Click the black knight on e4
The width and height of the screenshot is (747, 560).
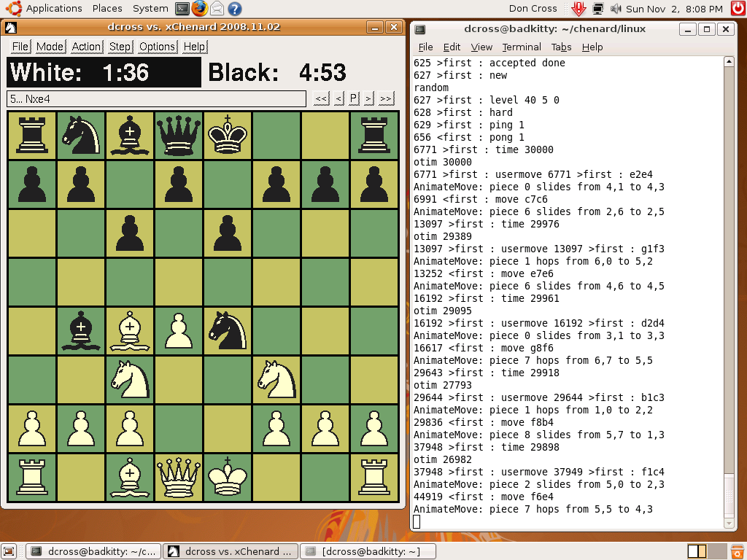[x=228, y=330]
